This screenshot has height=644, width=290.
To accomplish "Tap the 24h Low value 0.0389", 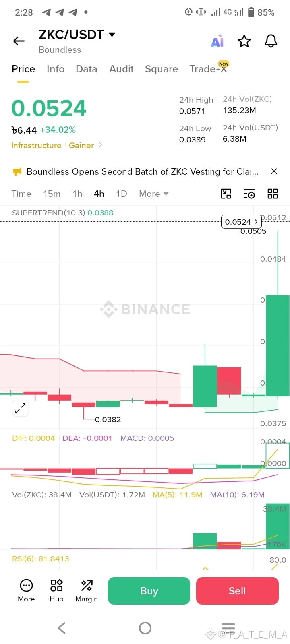I will (192, 140).
